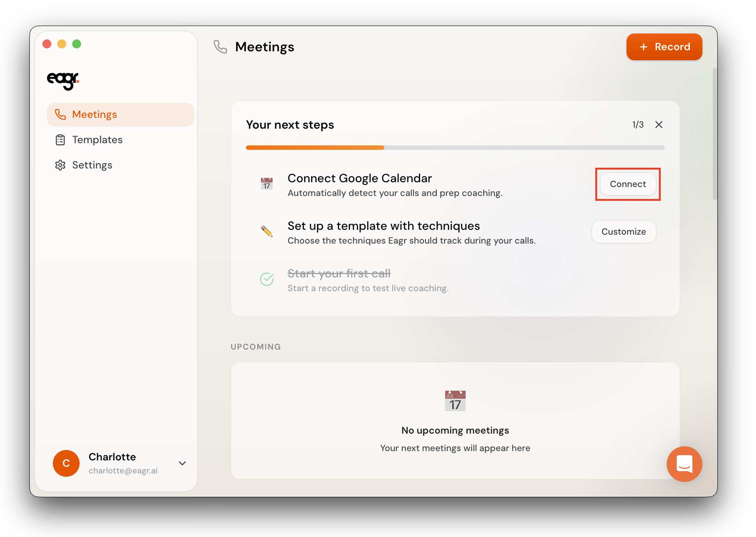The image size is (756, 537).
Task: Click the phone icon beside Meetings header
Action: 220,47
